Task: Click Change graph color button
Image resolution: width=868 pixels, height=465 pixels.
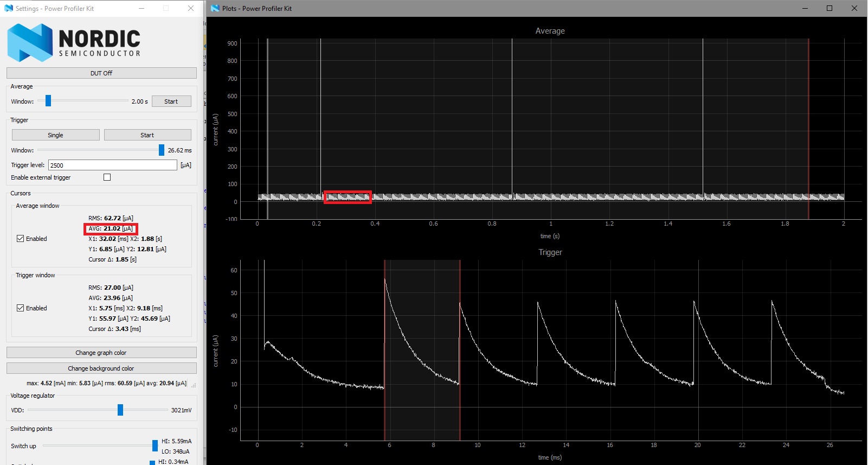Action: coord(101,353)
